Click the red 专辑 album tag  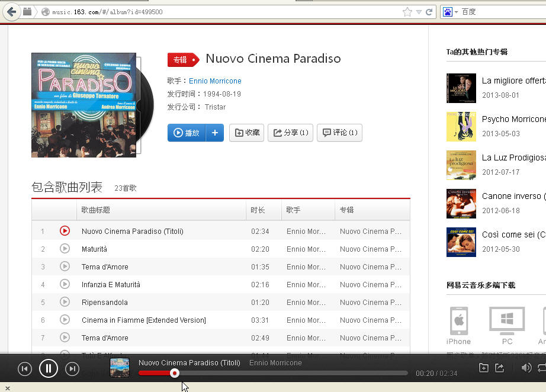[x=184, y=60]
